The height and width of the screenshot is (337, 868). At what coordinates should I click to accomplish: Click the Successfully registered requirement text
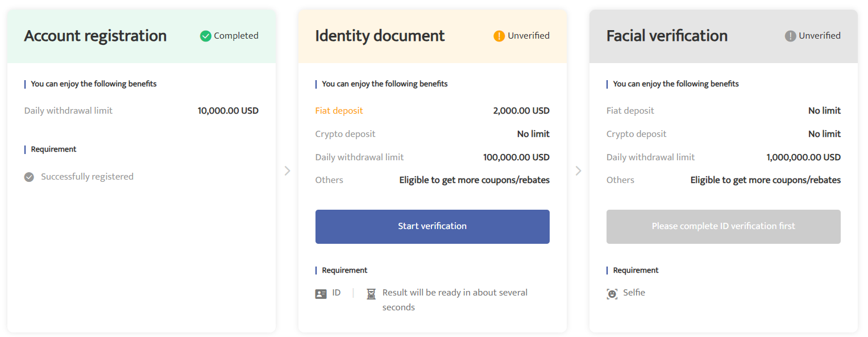tap(87, 177)
